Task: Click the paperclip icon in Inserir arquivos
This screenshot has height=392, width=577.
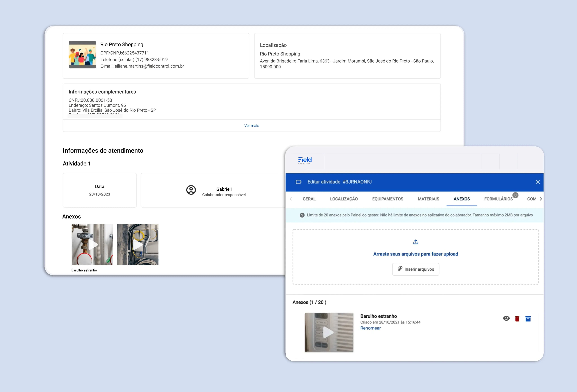Action: pyautogui.click(x=400, y=269)
